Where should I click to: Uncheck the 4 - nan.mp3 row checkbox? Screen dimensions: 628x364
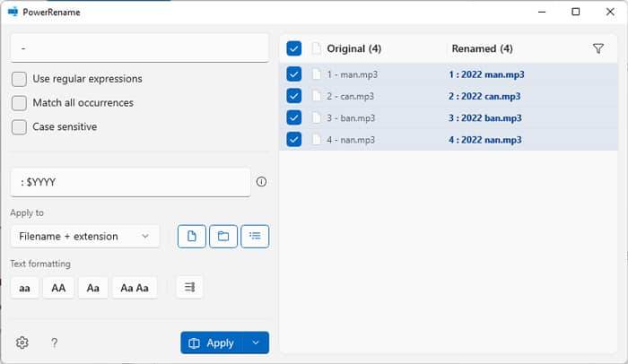[x=294, y=139]
